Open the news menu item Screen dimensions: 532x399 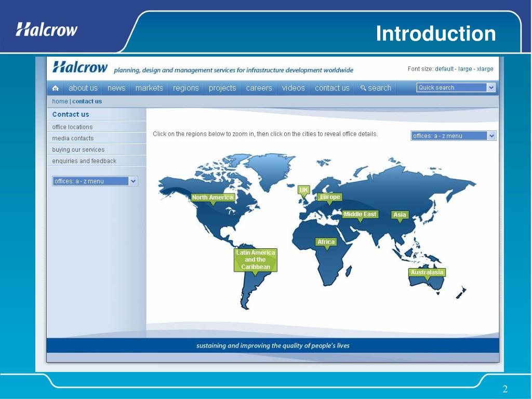pyautogui.click(x=116, y=88)
